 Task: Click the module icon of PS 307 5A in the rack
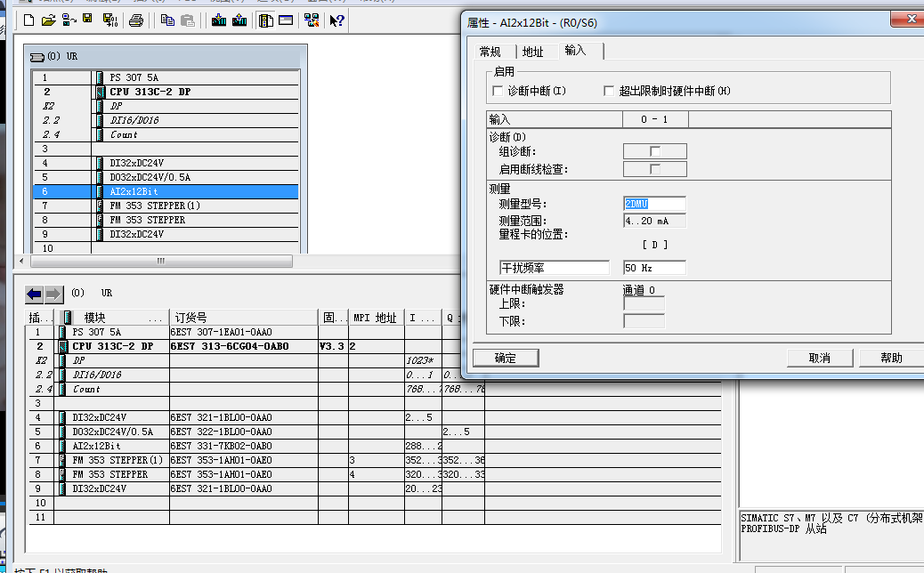[x=100, y=77]
